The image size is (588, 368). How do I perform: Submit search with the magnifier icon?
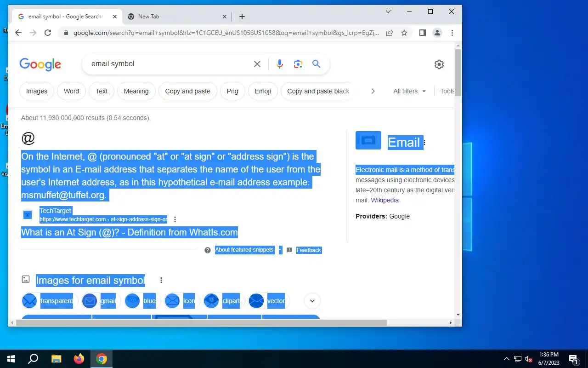pos(317,64)
